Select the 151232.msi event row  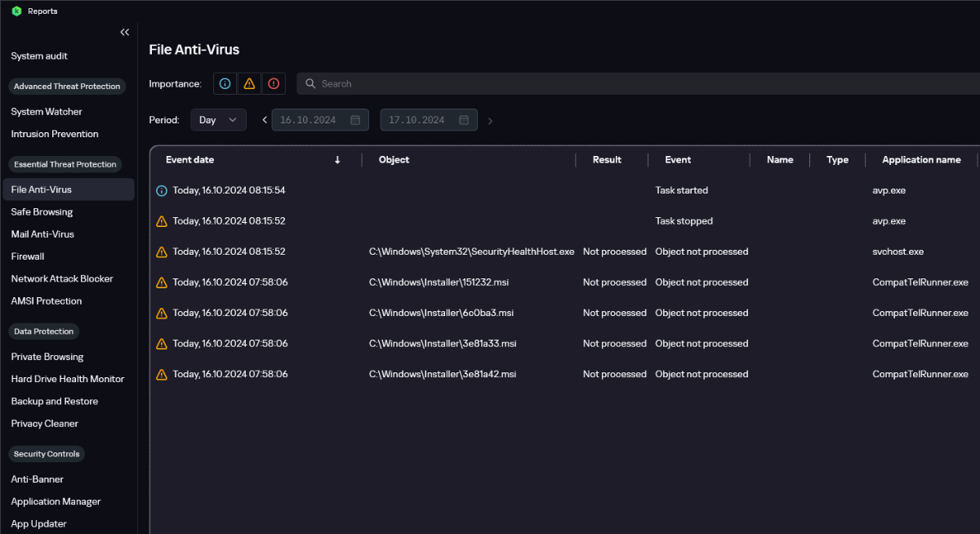tap(441, 283)
